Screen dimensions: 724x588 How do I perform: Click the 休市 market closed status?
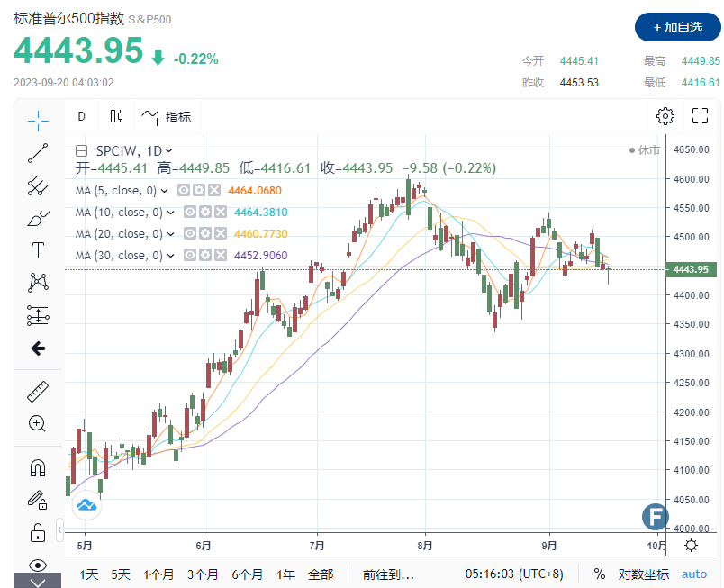[x=645, y=150]
